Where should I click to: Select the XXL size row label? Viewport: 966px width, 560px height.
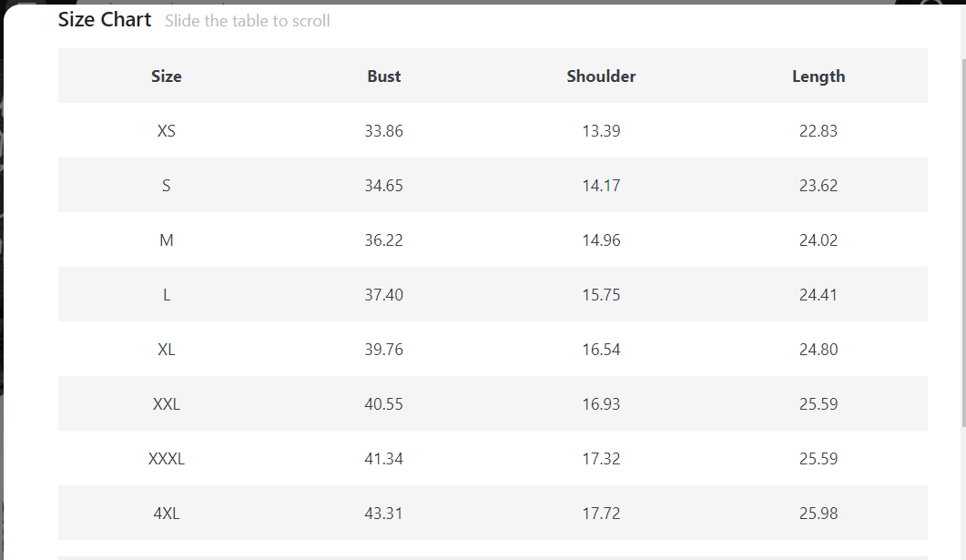[x=167, y=404]
